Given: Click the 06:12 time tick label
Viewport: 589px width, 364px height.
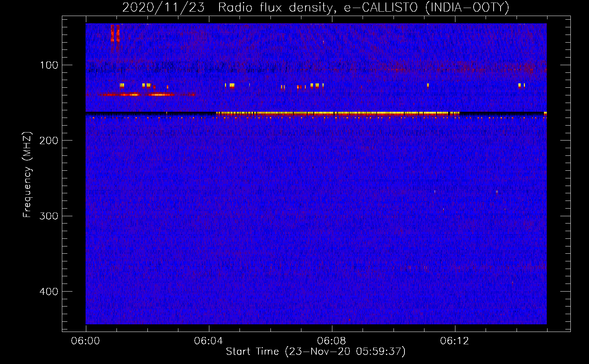Looking at the screenshot, I should (455, 341).
